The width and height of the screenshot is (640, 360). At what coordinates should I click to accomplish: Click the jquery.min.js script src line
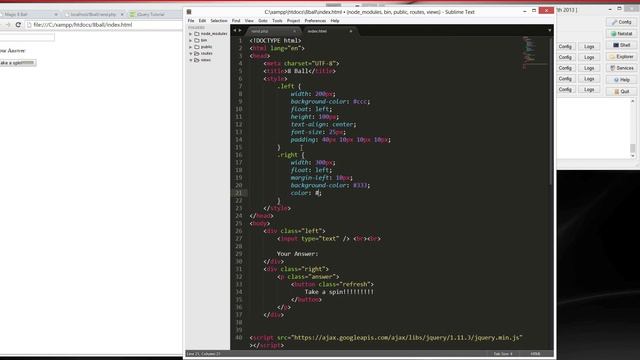click(386, 338)
